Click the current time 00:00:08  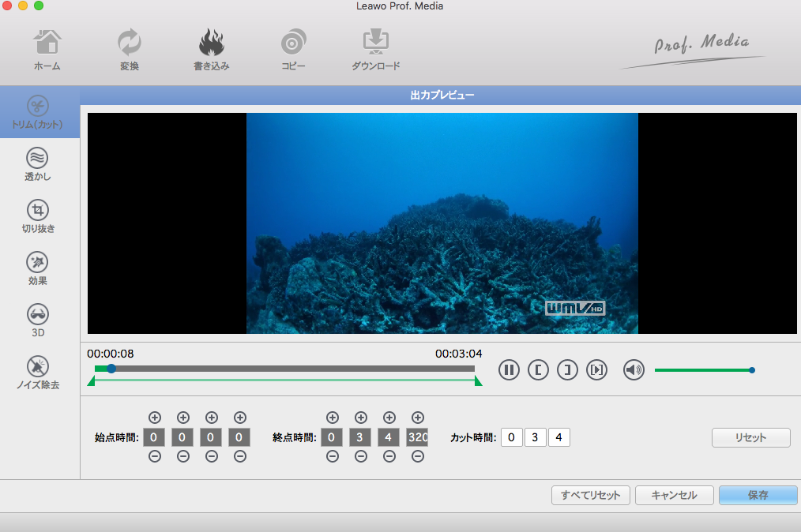111,354
